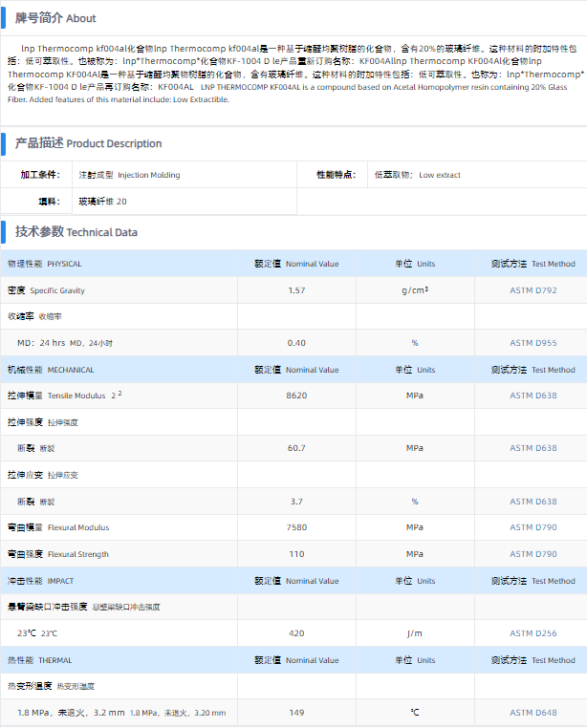Image resolution: width=587 pixels, height=728 pixels.
Task: Click the ASTM D648 test method
Action: [x=533, y=712]
